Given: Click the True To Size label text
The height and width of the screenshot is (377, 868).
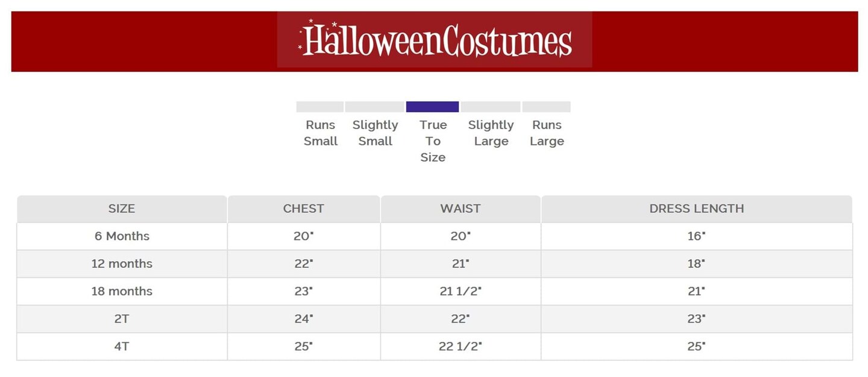Looking at the screenshot, I should [x=433, y=141].
